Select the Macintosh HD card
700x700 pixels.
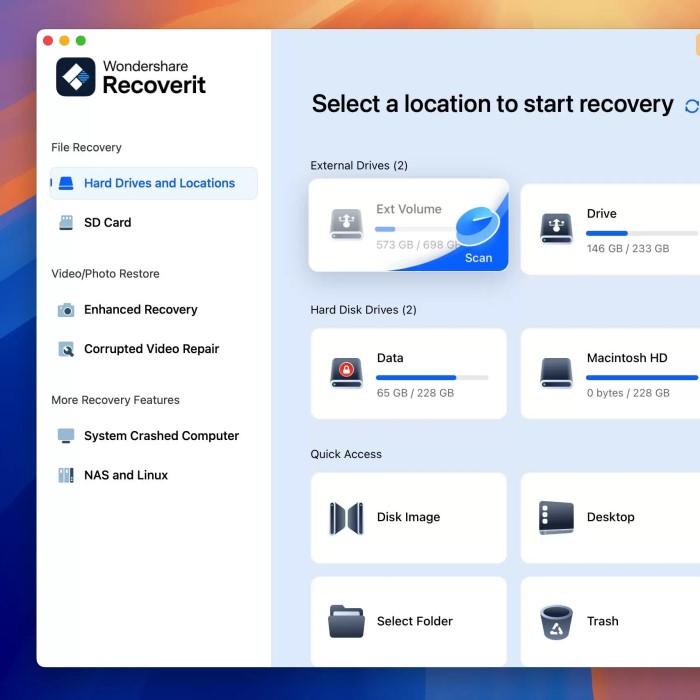pyautogui.click(x=610, y=374)
